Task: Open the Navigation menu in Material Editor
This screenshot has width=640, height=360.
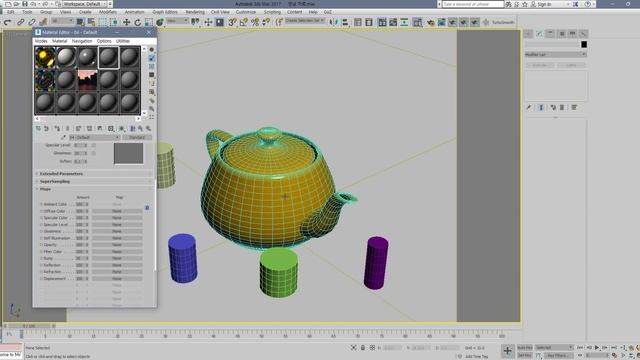Action: 82,41
